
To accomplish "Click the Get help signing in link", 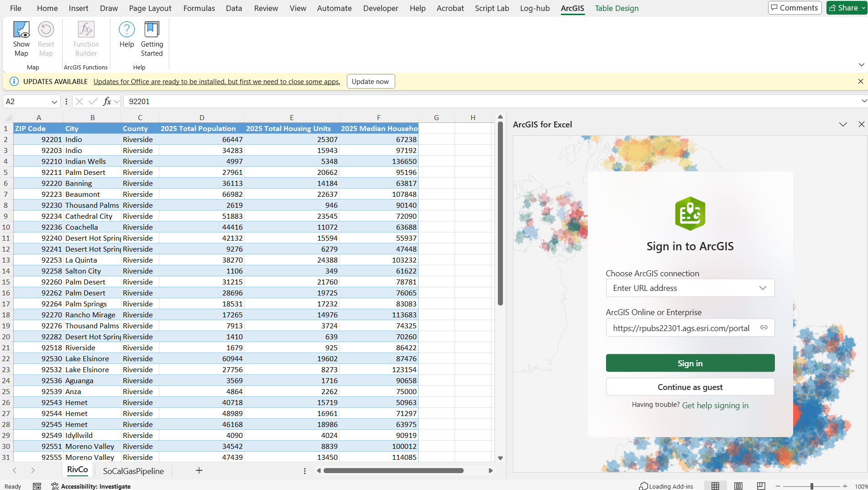I will click(x=715, y=406).
